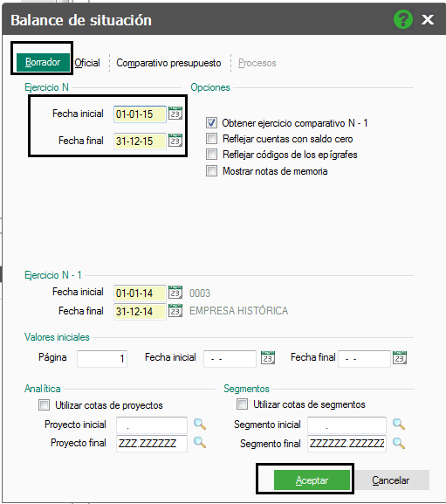
Task: Click the Página number input field
Action: [x=102, y=358]
